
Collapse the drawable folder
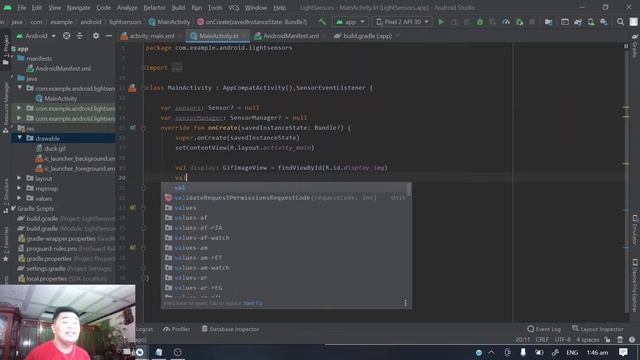click(19, 138)
